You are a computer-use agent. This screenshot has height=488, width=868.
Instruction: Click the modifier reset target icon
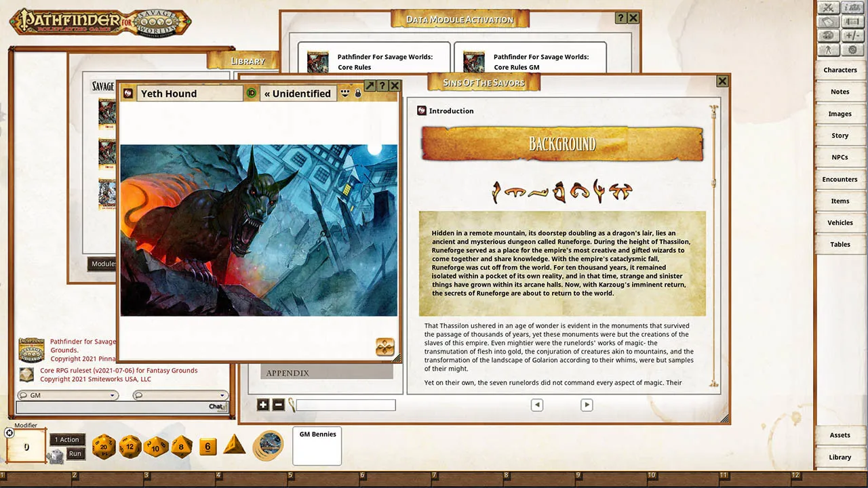click(9, 432)
